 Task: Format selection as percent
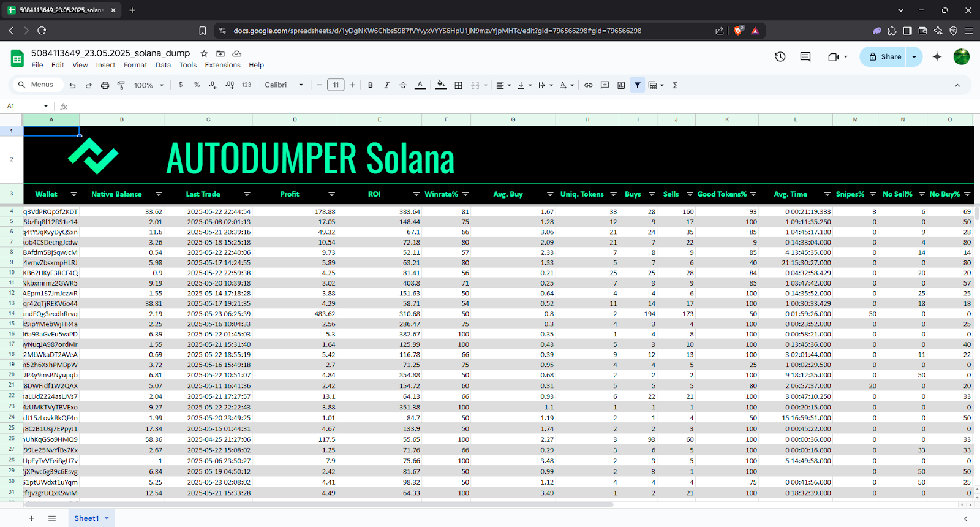click(x=197, y=85)
